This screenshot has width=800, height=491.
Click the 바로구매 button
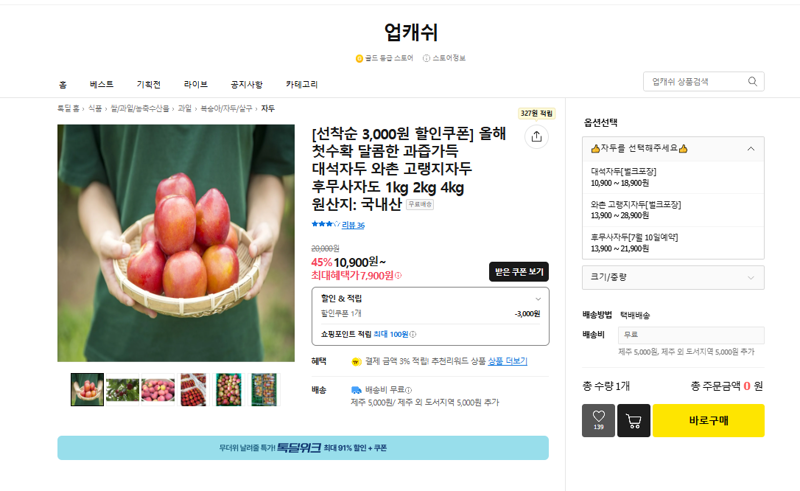(x=708, y=421)
